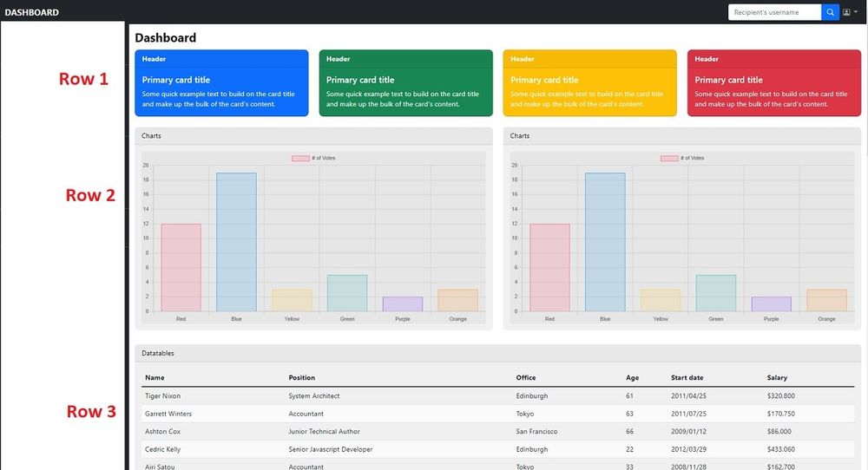This screenshot has height=470, width=868.
Task: Sort table by Position column header
Action: pos(302,378)
